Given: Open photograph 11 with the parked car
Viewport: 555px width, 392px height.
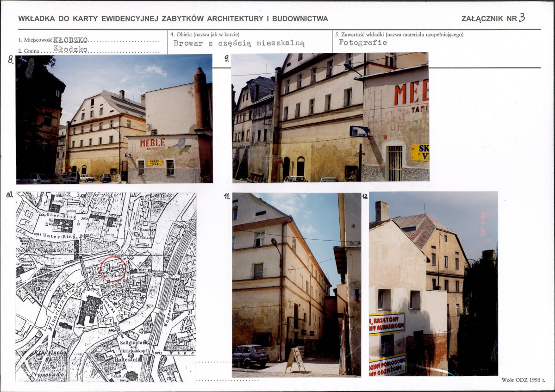Looking at the screenshot, I should (296, 284).
